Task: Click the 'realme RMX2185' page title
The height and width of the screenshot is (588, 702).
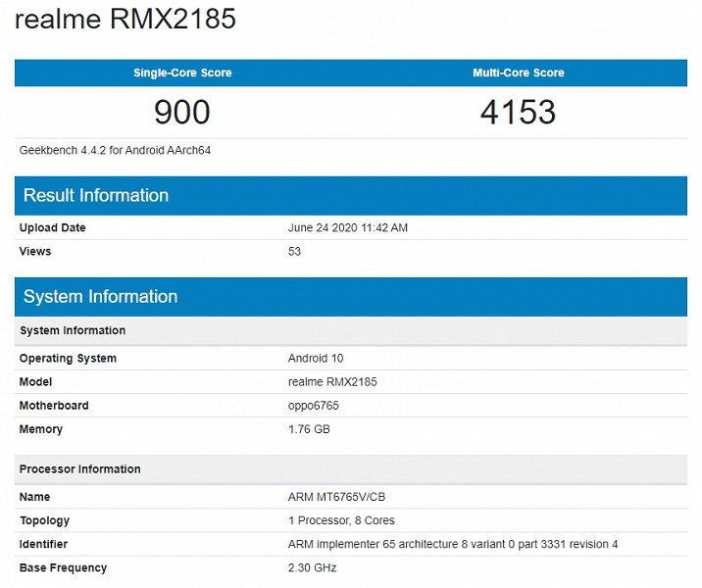Action: coord(125,19)
